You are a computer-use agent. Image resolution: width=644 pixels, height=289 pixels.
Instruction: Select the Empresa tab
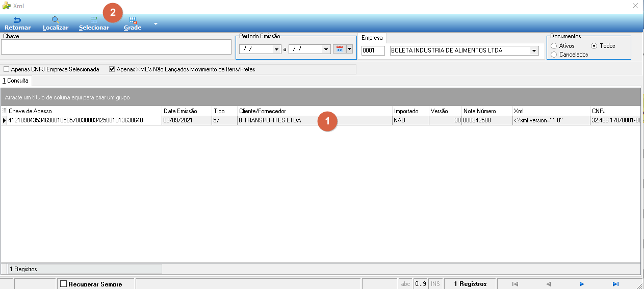coord(372,38)
